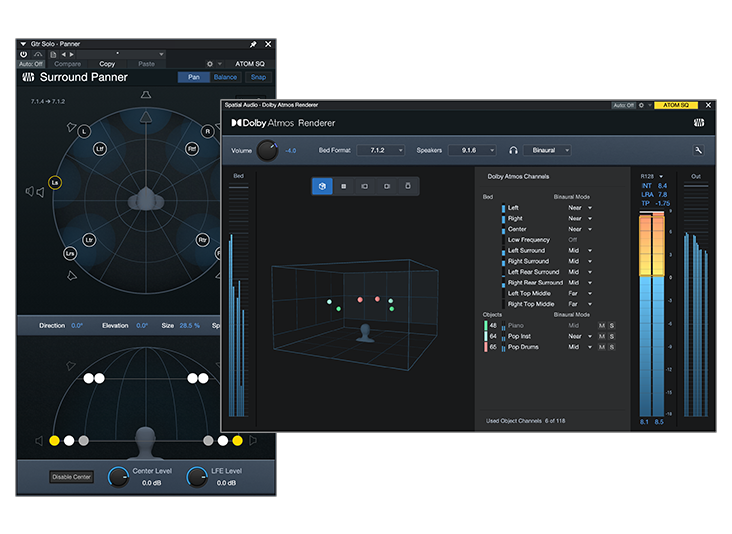Switch to the Pan tab
The image size is (732, 534).
coord(194,77)
